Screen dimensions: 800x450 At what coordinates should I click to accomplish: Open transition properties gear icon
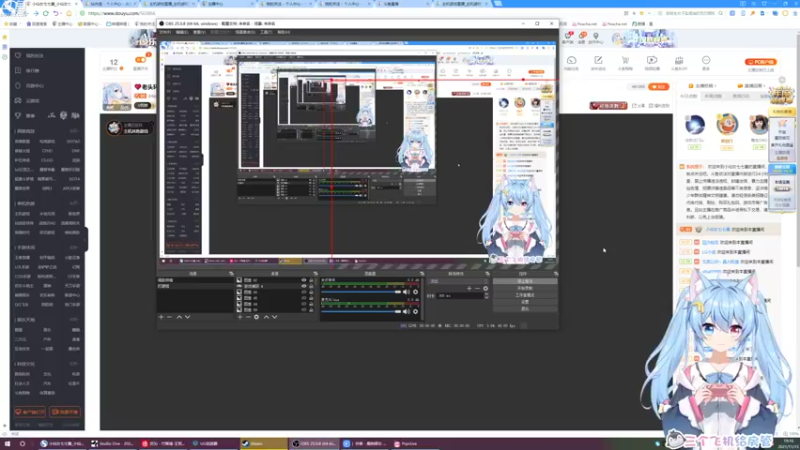(485, 288)
